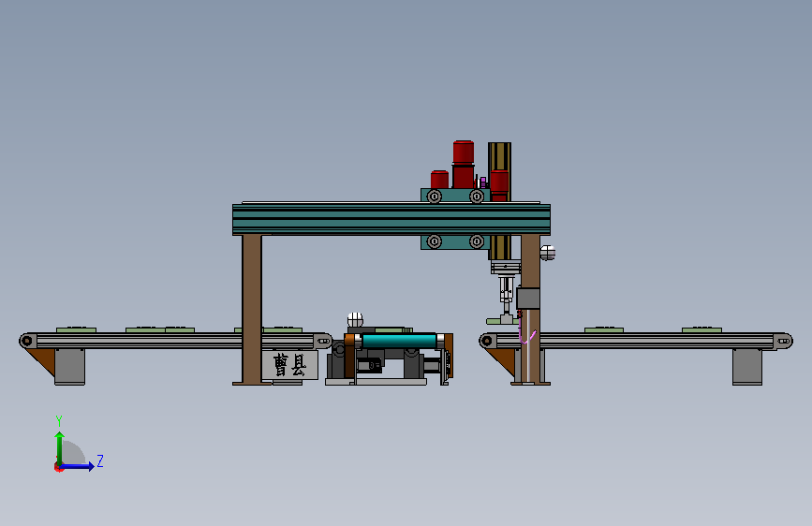Select the white round knob beside right gantry leg
This screenshot has height=526, width=812.
548,253
